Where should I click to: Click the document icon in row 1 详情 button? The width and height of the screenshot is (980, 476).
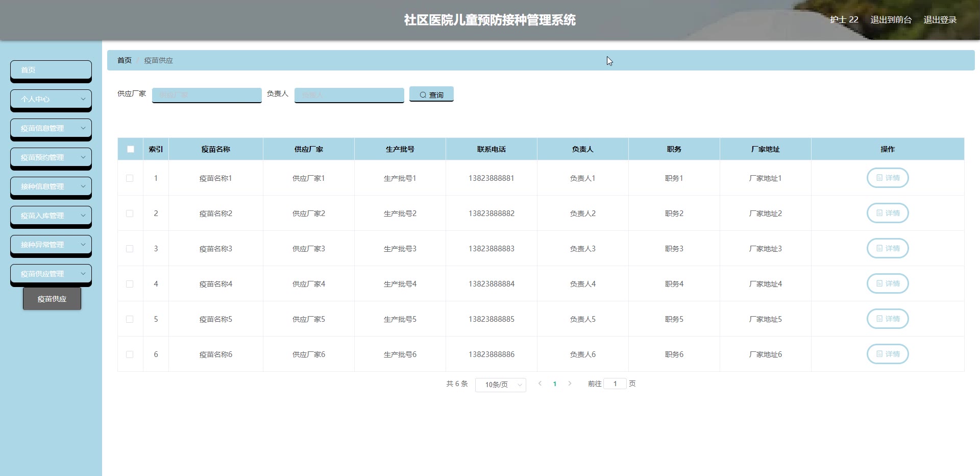[879, 178]
